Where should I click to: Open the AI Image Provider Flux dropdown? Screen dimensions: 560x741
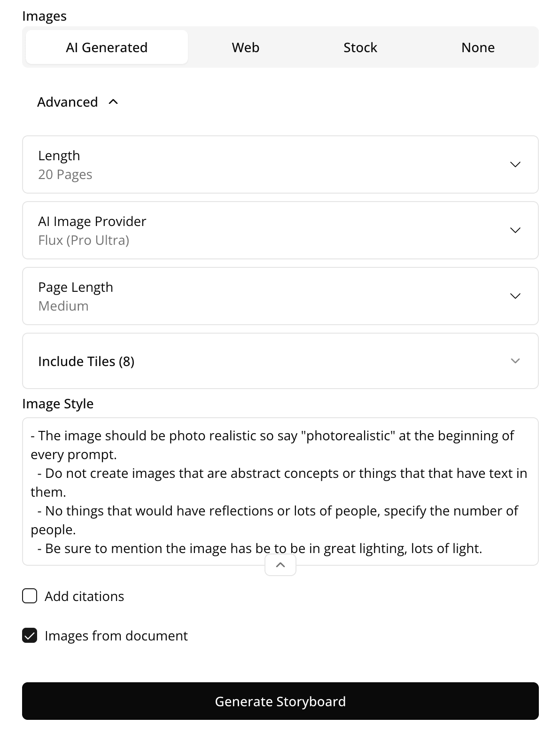coord(280,230)
